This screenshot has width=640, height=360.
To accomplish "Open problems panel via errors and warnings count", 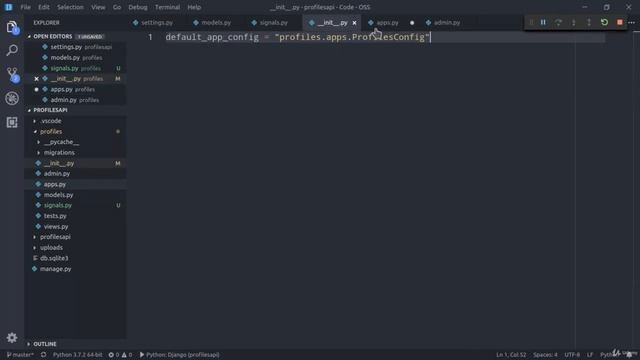I will [120, 355].
